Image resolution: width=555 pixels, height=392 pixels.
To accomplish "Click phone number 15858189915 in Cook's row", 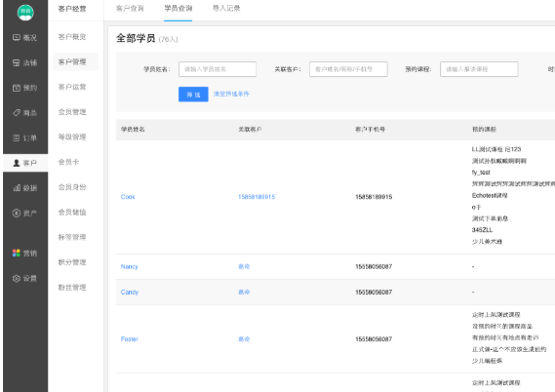I will pyautogui.click(x=374, y=197).
